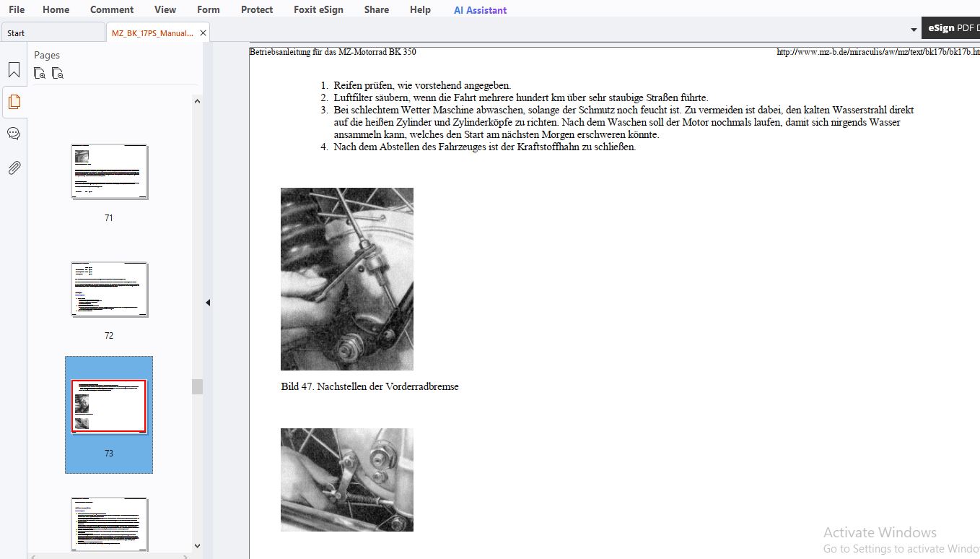The height and width of the screenshot is (559, 980).
Task: Select page 73 thumbnail
Action: point(109,407)
